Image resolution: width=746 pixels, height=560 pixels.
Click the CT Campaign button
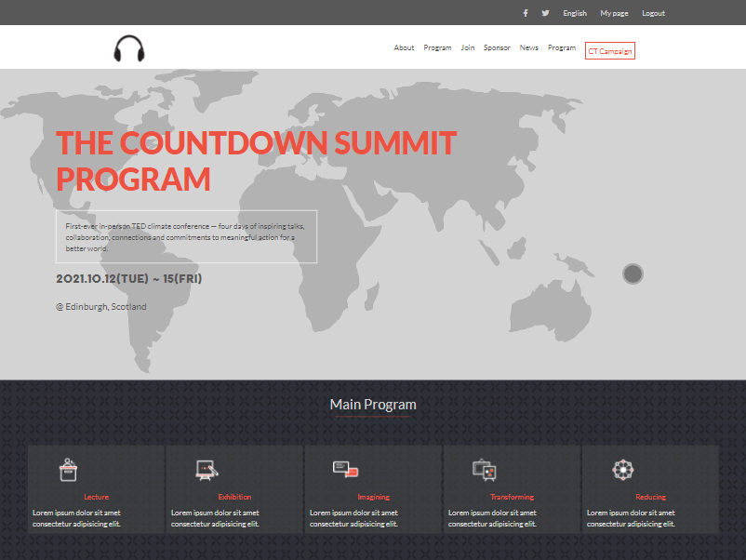point(610,51)
